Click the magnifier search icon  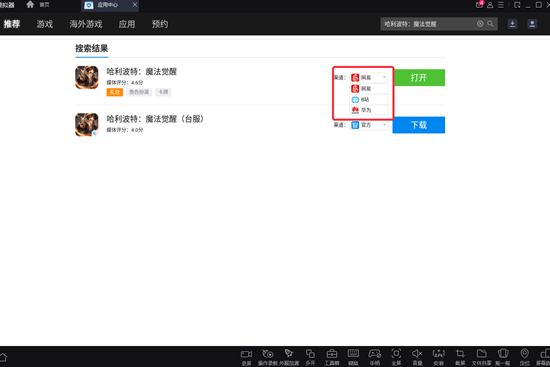[x=490, y=24]
